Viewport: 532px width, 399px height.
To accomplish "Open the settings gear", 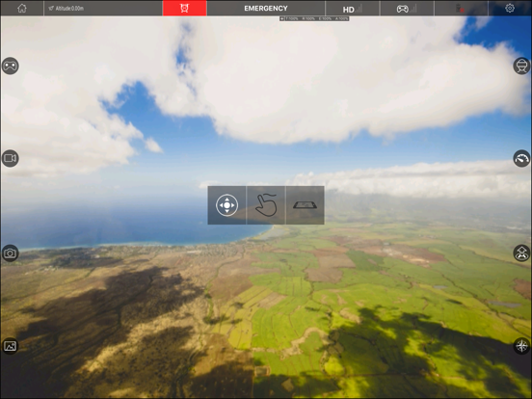I will (x=510, y=8).
